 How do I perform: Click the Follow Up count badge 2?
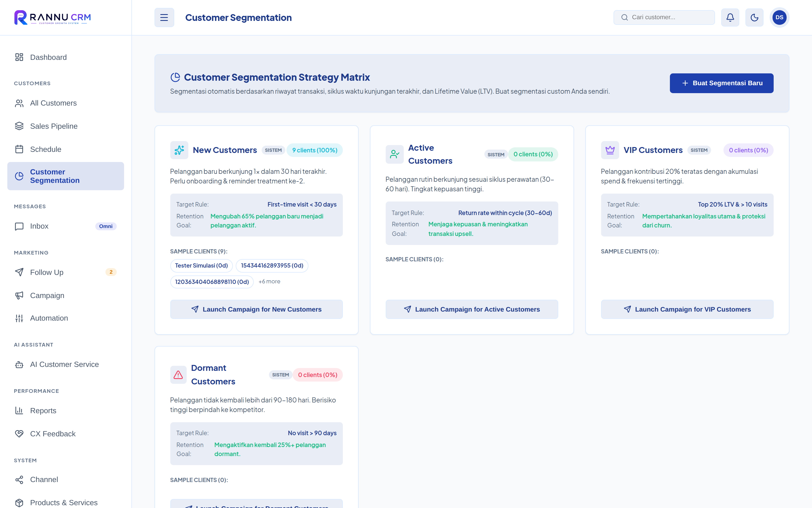[111, 272]
